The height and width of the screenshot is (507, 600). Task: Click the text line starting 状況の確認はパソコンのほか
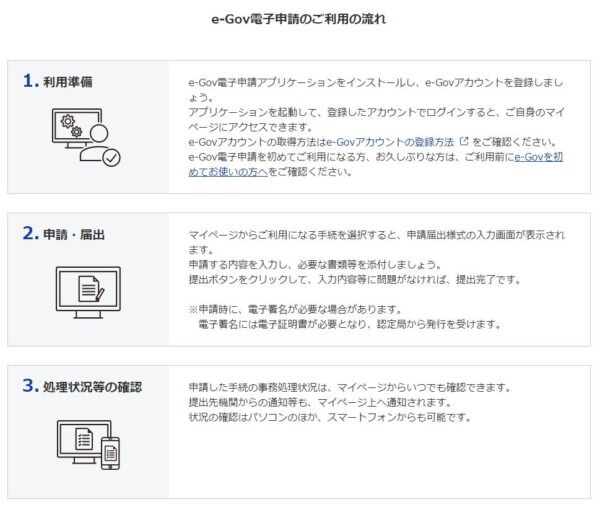(x=330, y=417)
